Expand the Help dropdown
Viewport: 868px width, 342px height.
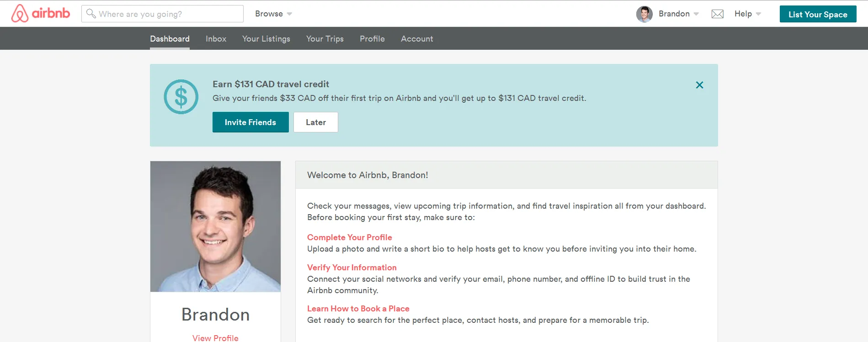(748, 14)
